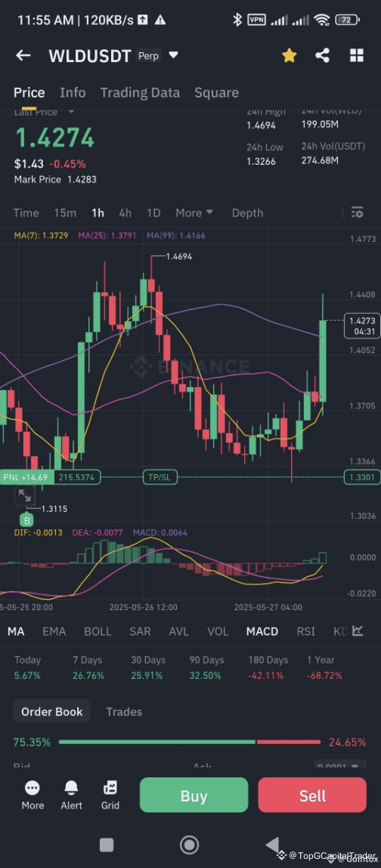Toggle the MACD indicator

click(262, 631)
